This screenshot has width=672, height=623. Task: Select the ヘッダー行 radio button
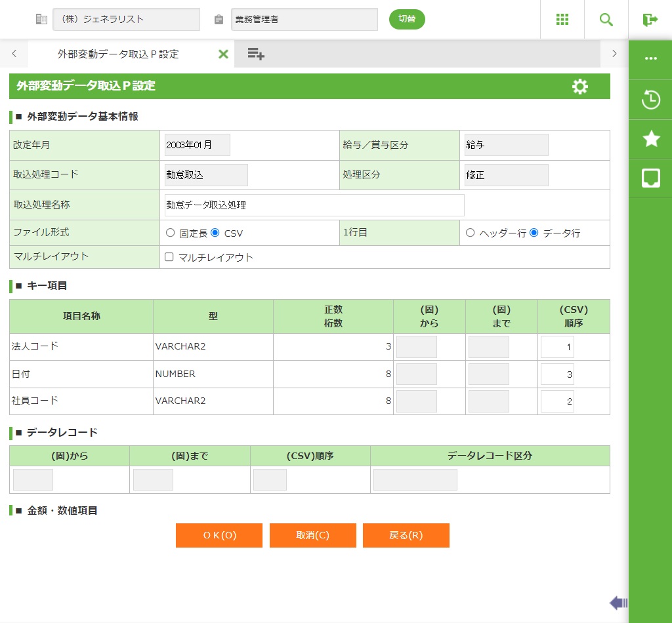coord(470,233)
